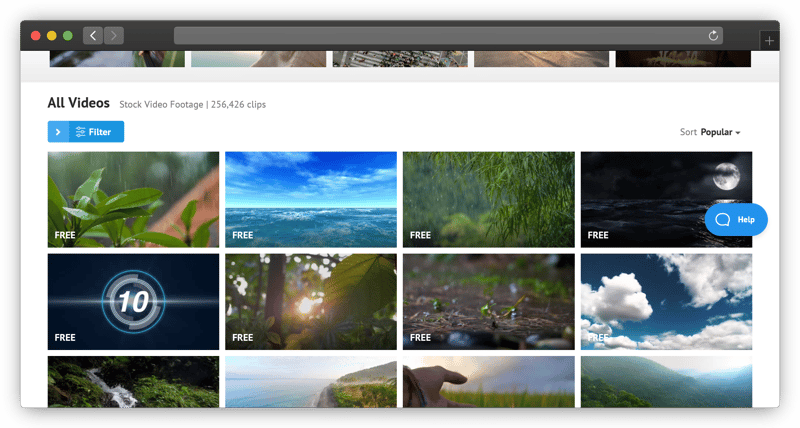Image resolution: width=800 pixels, height=428 pixels.
Task: Minimize the window with the yellow button
Action: coord(52,35)
